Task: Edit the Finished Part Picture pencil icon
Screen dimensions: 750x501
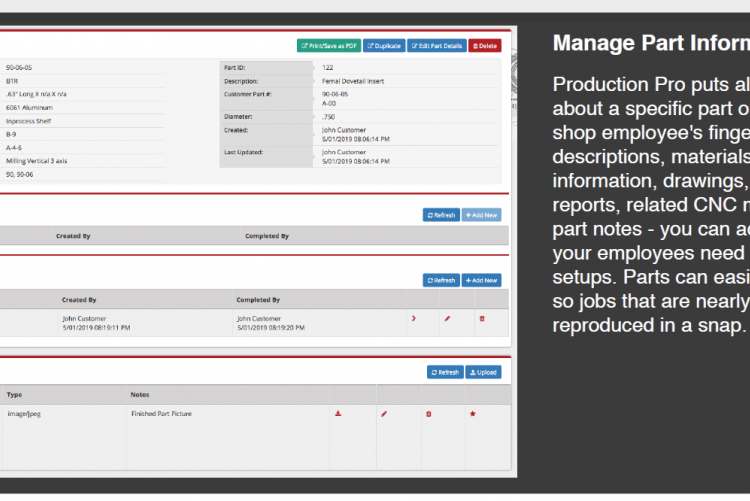Action: pos(384,413)
